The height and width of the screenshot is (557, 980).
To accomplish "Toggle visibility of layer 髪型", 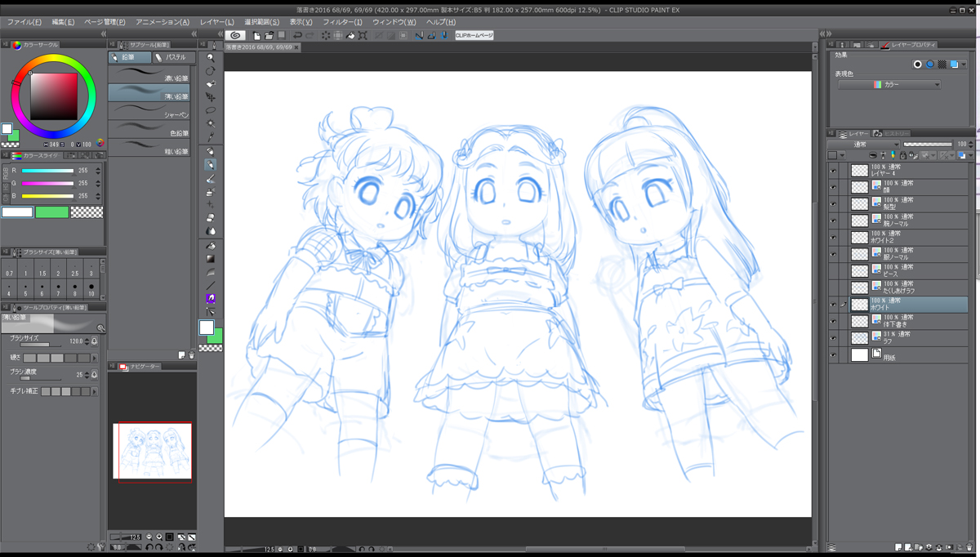I will tap(833, 203).
